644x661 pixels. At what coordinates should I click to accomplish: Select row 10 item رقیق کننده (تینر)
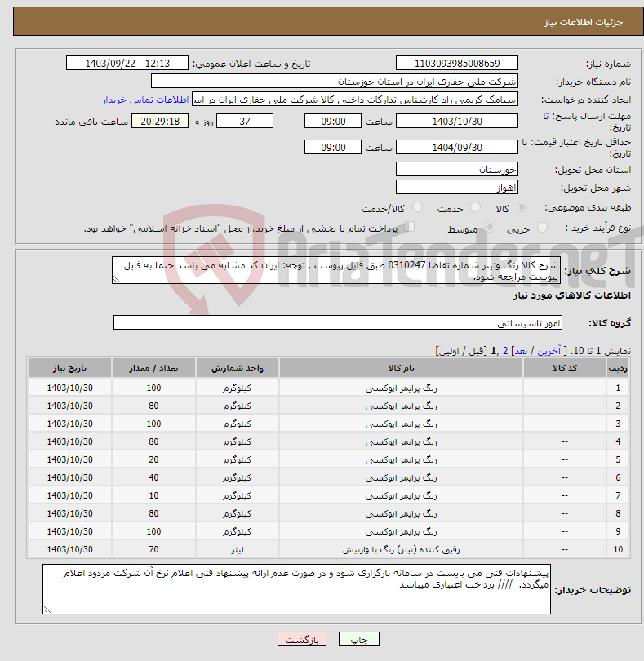[401, 549]
